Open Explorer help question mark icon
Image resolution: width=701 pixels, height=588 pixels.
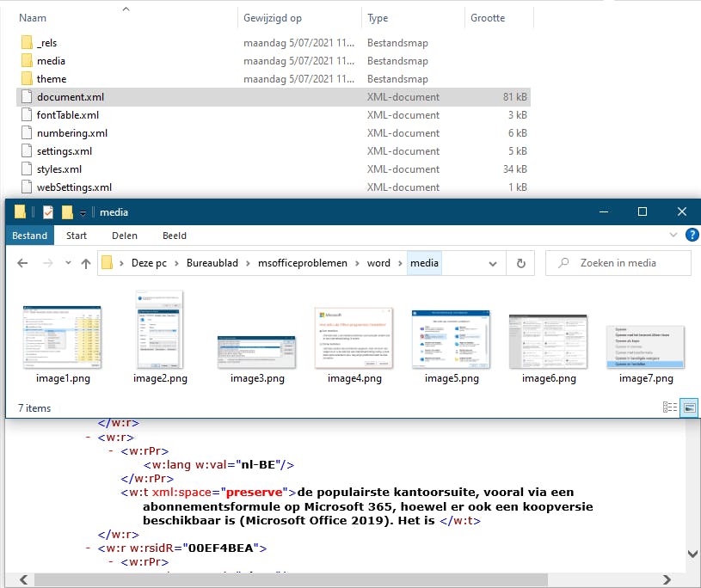coord(691,236)
